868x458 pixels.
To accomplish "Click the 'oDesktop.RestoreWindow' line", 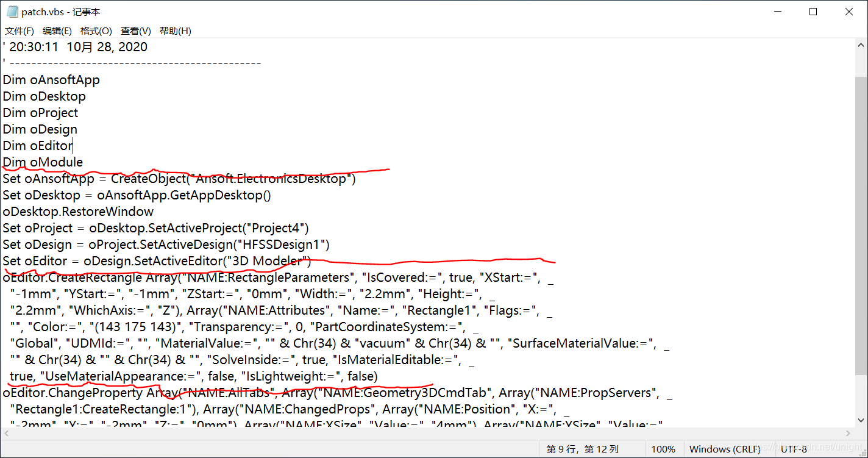I will click(x=78, y=212).
